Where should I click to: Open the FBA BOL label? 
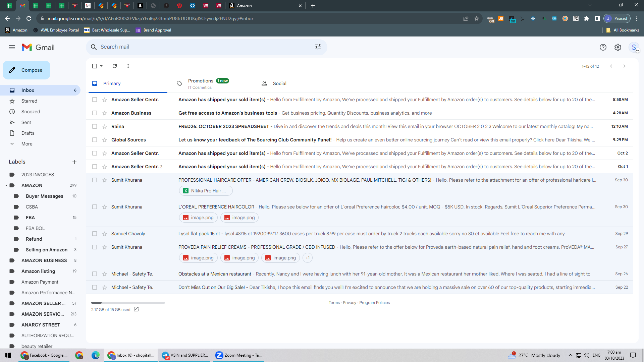pos(35,228)
